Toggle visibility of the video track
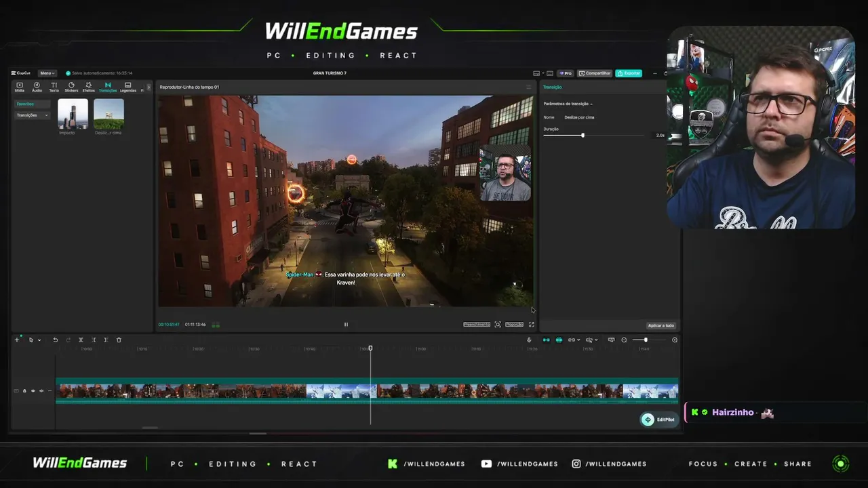 [x=33, y=390]
